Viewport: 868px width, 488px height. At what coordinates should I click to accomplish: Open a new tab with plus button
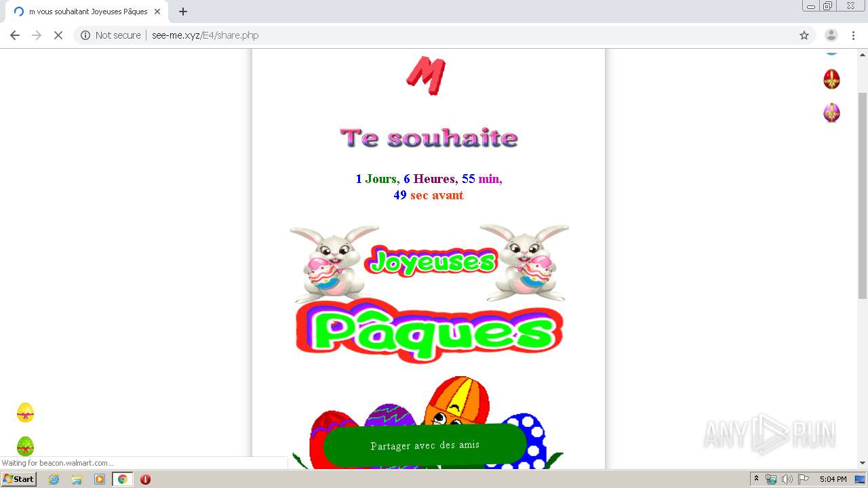(183, 12)
